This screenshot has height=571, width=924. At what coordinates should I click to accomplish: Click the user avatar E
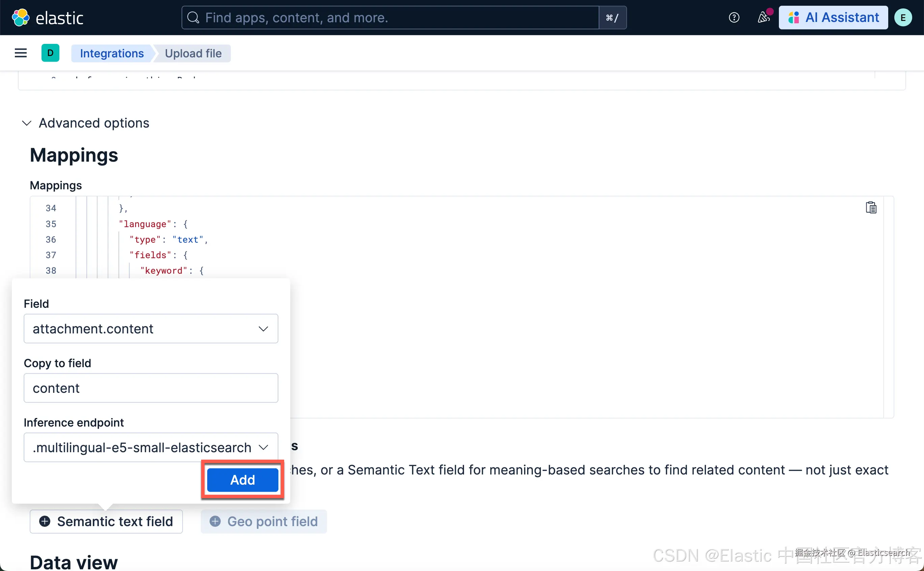(903, 17)
